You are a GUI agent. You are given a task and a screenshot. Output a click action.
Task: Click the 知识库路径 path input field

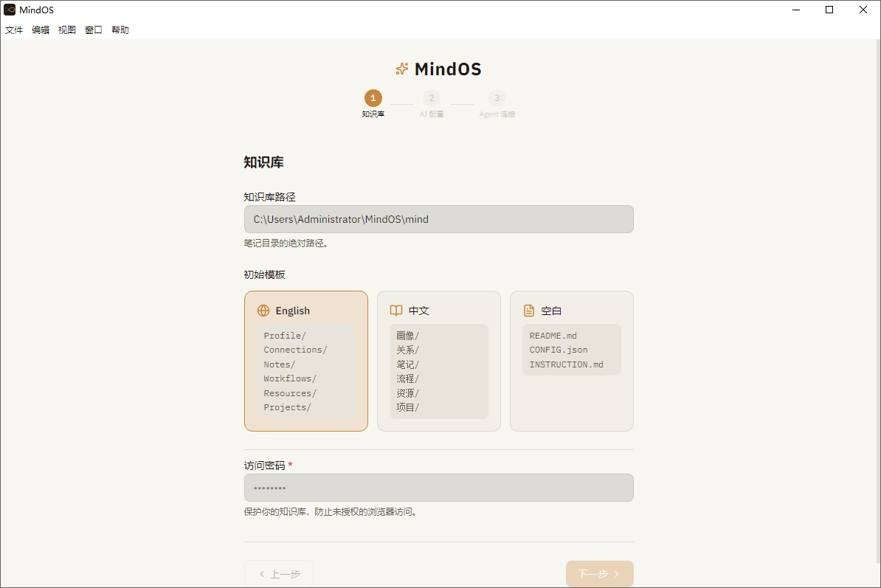438,219
